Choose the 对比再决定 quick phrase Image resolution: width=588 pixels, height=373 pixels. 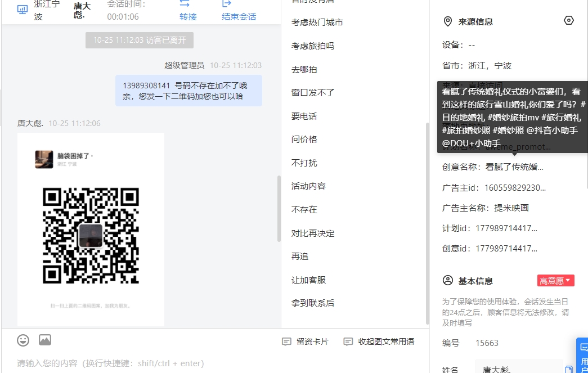[x=313, y=233]
